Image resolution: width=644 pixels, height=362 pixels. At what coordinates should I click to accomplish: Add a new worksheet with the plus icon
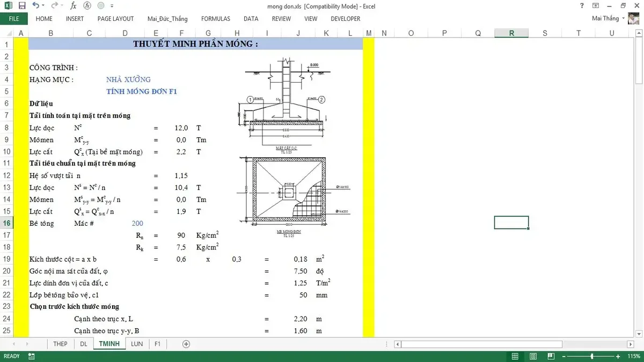coord(186,344)
